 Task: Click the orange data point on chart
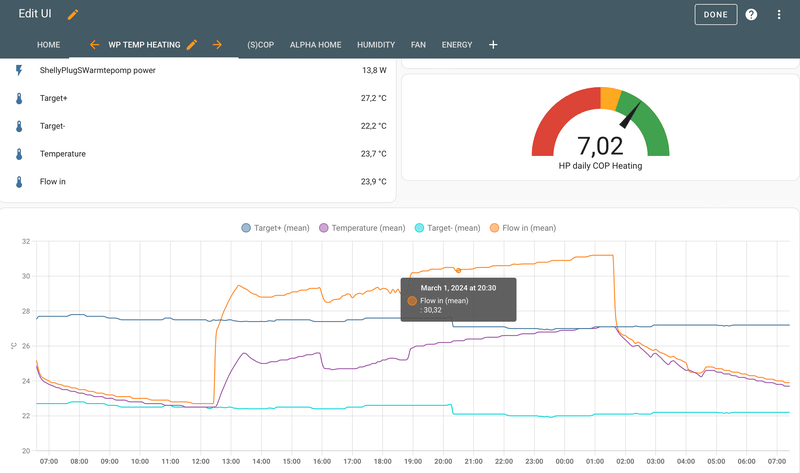(x=459, y=270)
